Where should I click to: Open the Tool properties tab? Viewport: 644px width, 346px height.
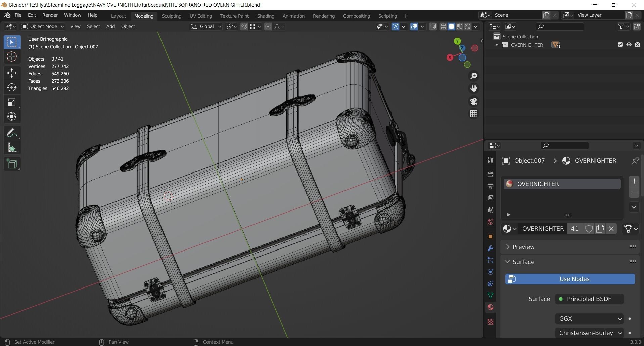tap(490, 160)
